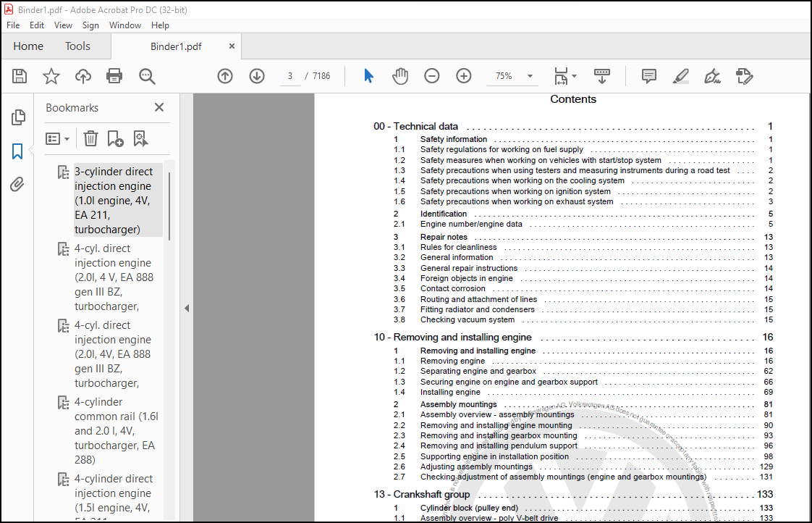Open page display options dropdown arrow
The image size is (812, 523).
click(x=575, y=76)
